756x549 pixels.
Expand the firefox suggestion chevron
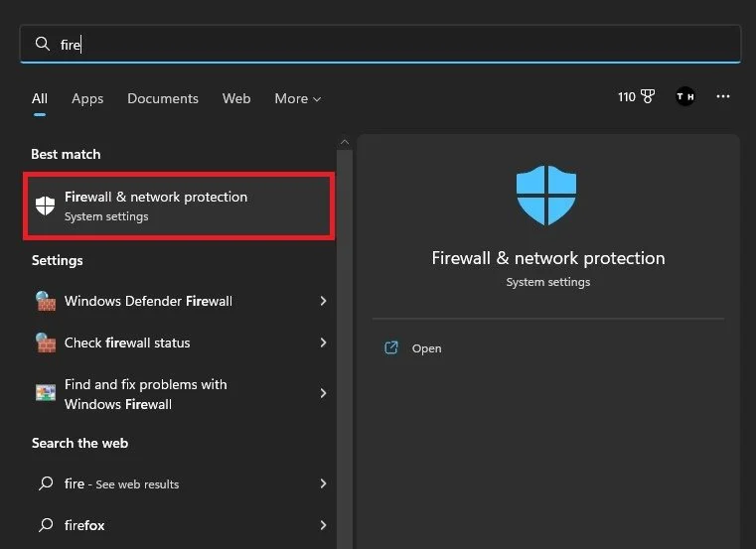[x=323, y=525]
